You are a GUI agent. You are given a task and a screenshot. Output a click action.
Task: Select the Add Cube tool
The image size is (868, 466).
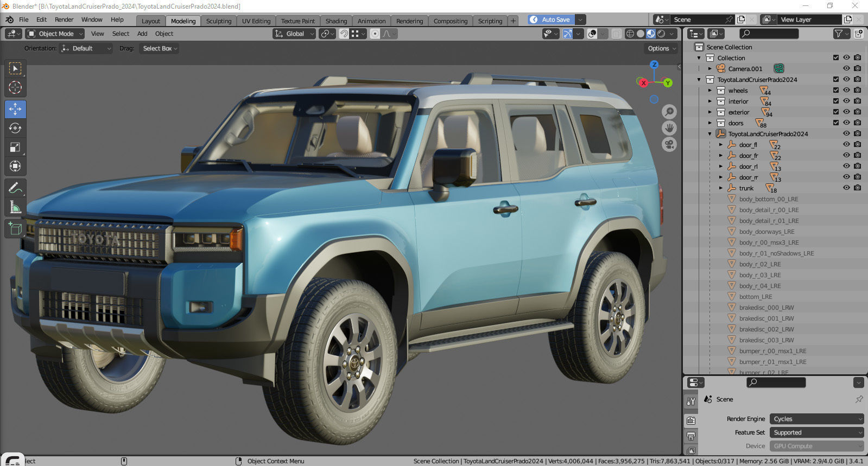coord(15,229)
